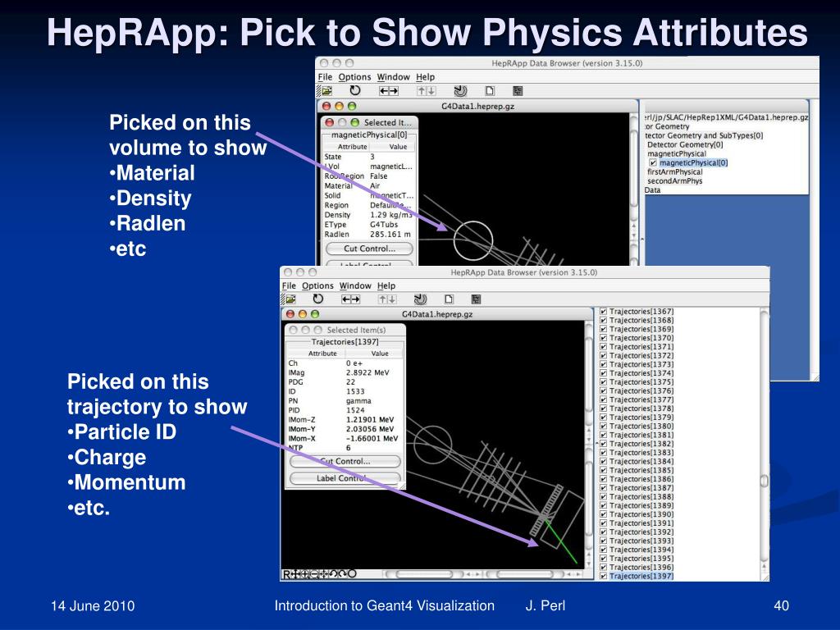Image resolution: width=840 pixels, height=630 pixels.
Task: Open Options menu in back window
Action: pyautogui.click(x=354, y=77)
